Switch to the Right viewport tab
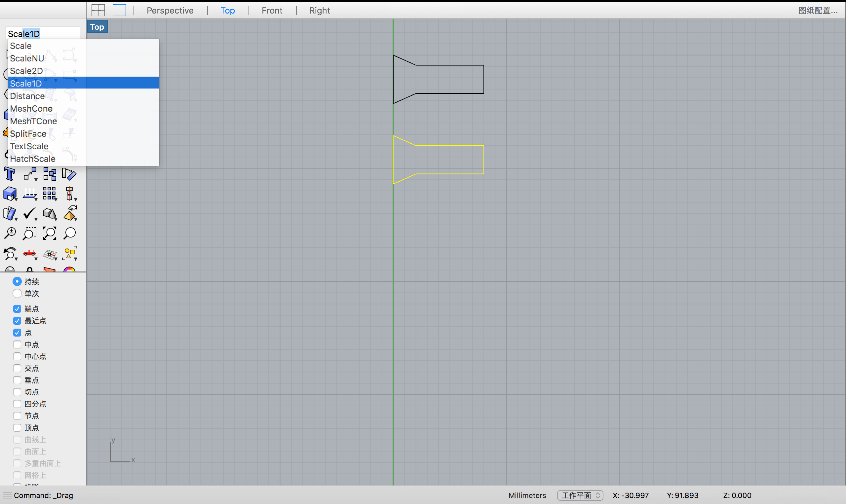The width and height of the screenshot is (846, 504). point(319,11)
